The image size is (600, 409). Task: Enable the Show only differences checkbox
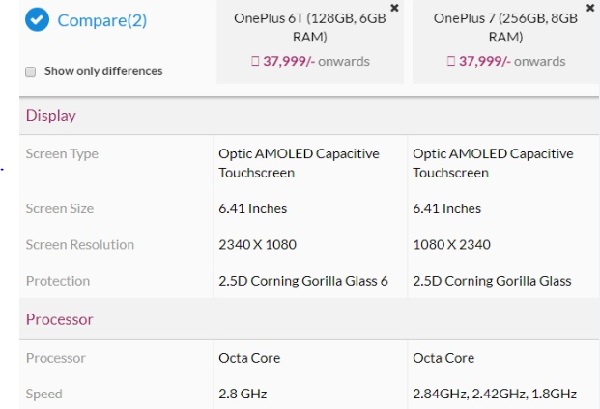click(x=30, y=72)
